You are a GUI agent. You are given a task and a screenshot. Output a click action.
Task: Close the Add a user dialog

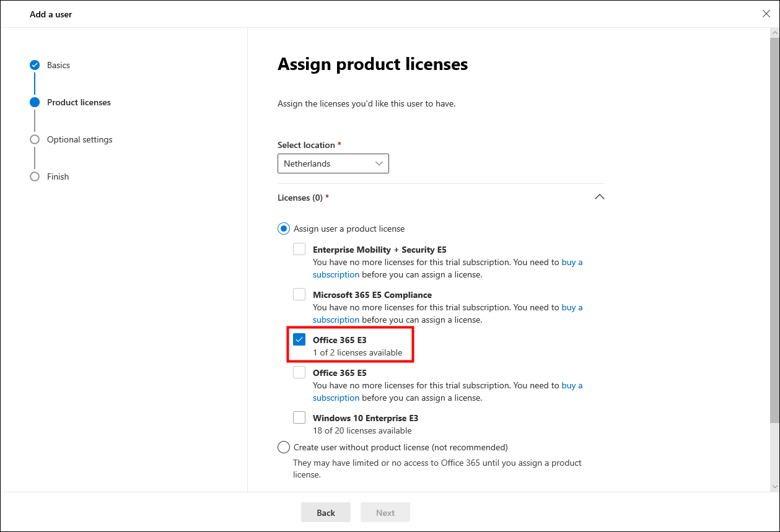click(x=766, y=14)
